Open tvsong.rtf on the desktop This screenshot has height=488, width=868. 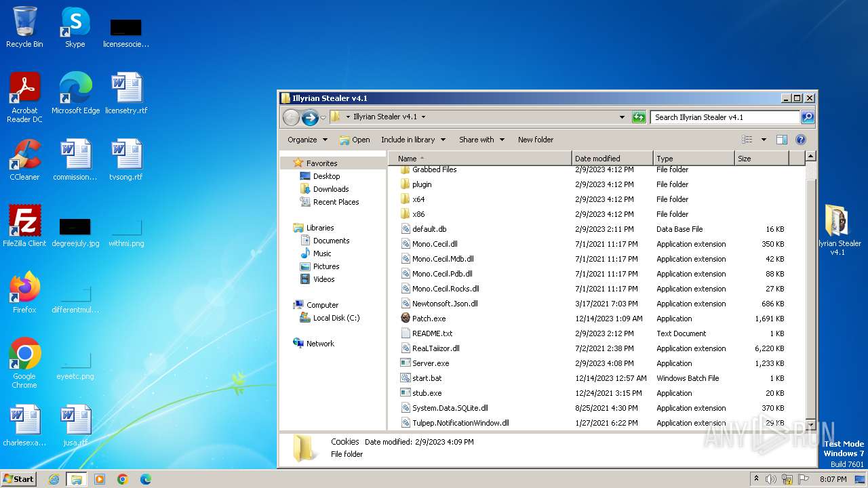coord(126,160)
